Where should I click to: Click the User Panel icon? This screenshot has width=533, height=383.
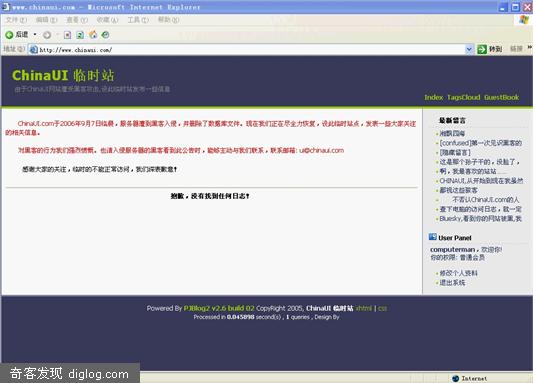tap(432, 237)
